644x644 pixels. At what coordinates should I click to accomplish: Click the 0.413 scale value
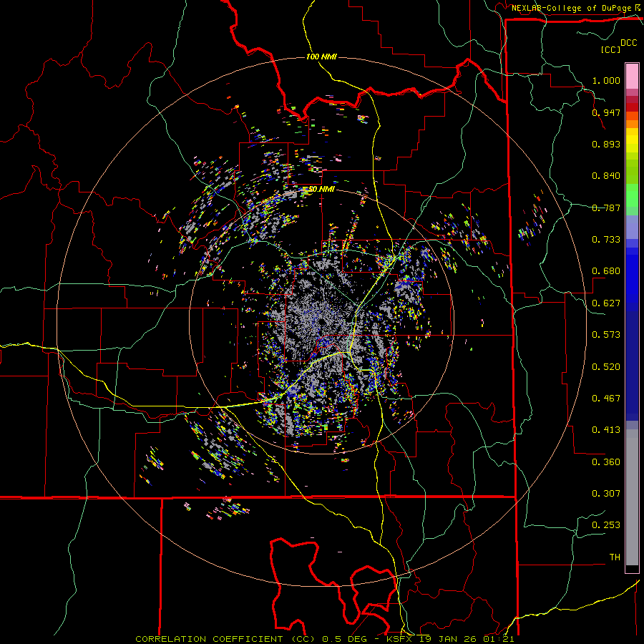(x=606, y=430)
